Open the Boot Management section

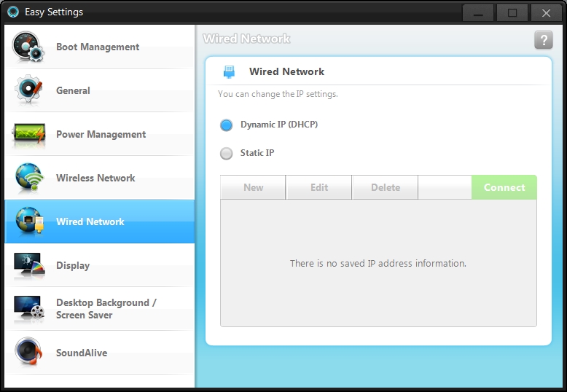point(98,47)
